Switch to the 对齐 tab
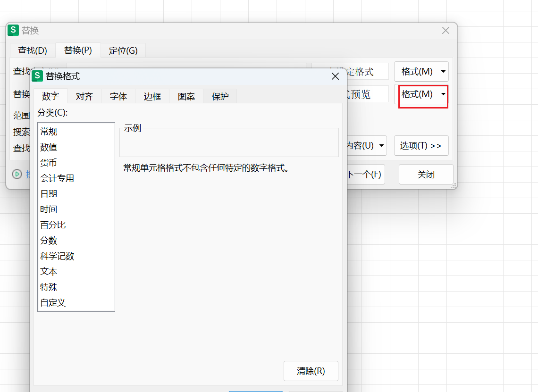 84,96
